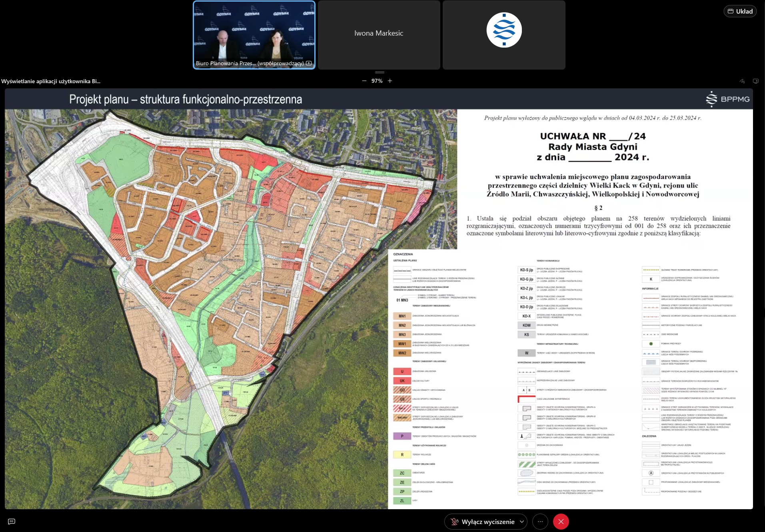765x532 pixels.
Task: Toggle closed captions icon
Action: pyautogui.click(x=12, y=521)
